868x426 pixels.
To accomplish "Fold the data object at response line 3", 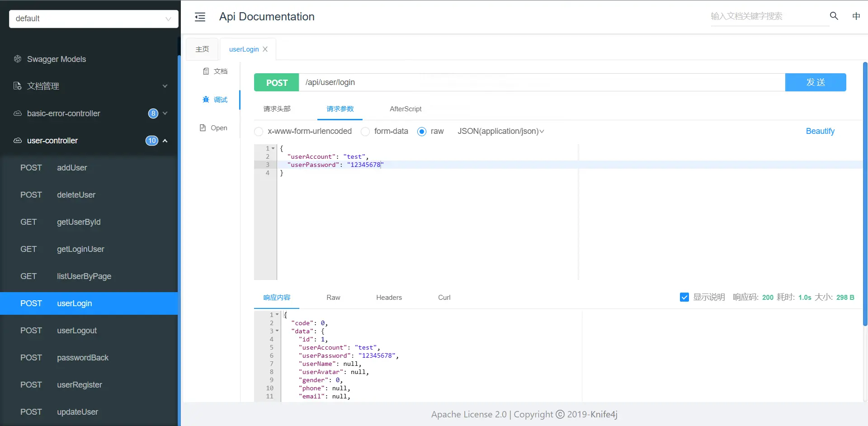I will [277, 331].
